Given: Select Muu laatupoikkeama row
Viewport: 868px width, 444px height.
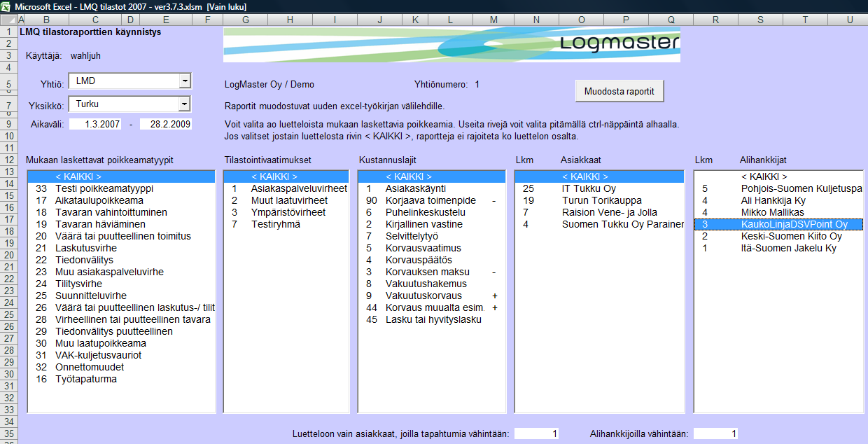Looking at the screenshot, I should [121, 344].
